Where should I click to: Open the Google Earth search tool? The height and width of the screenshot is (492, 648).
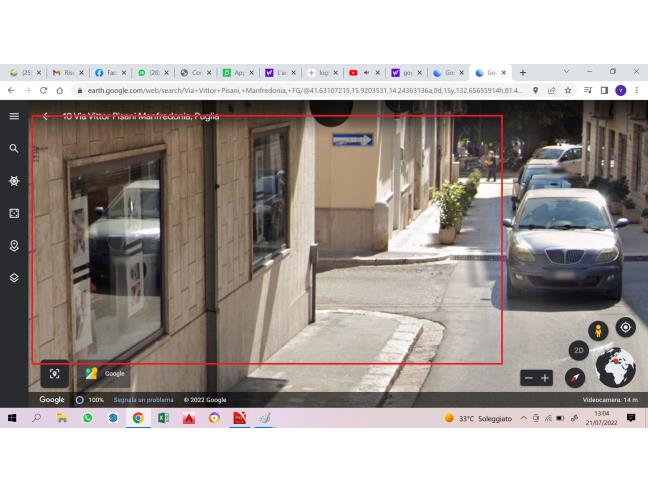coord(14,148)
